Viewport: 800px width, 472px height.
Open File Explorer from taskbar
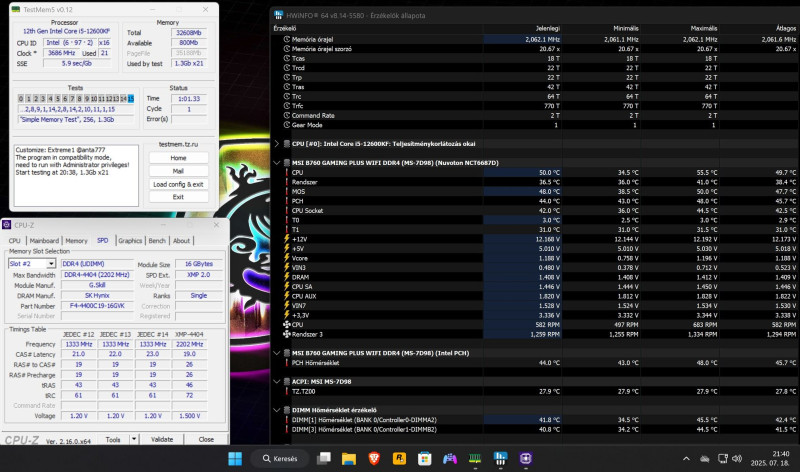(x=349, y=459)
